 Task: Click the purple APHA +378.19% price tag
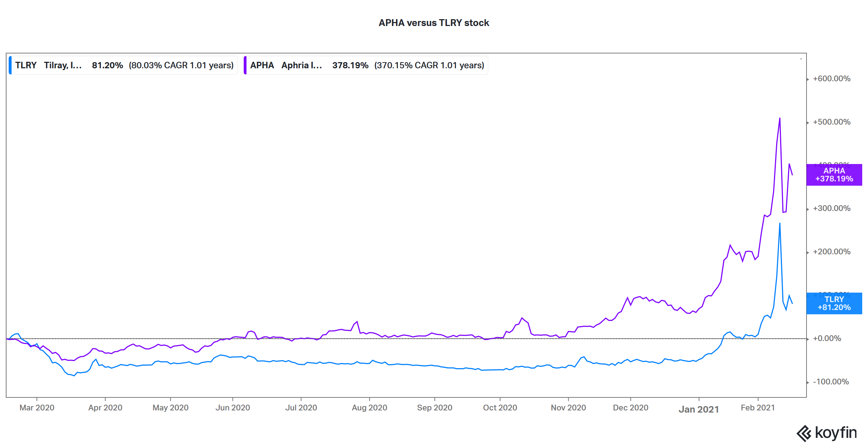(834, 175)
